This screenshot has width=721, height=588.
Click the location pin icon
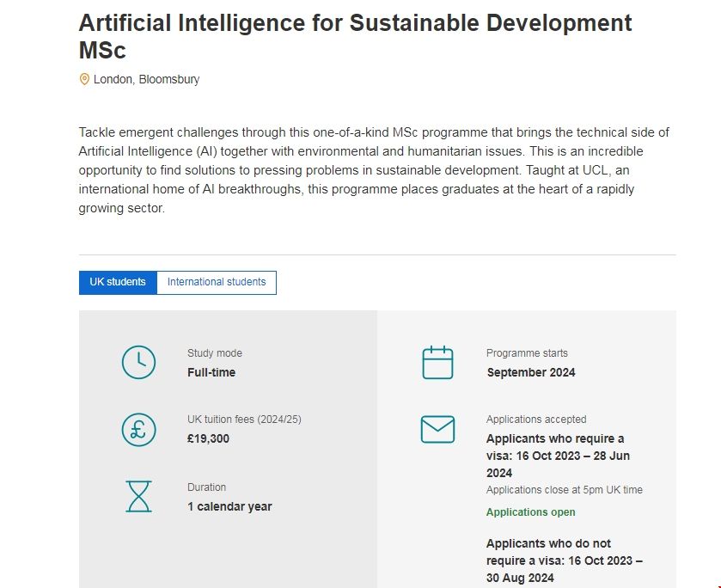click(84, 79)
